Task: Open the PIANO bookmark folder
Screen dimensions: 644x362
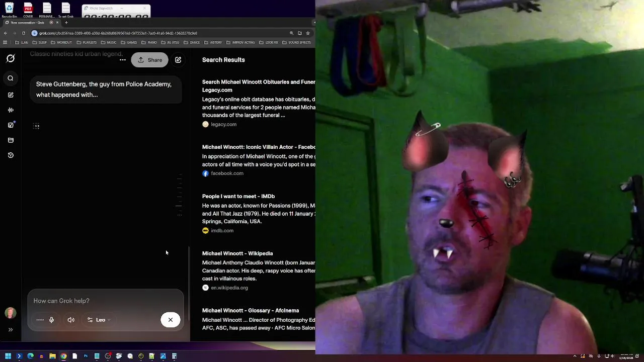Action: (149, 43)
